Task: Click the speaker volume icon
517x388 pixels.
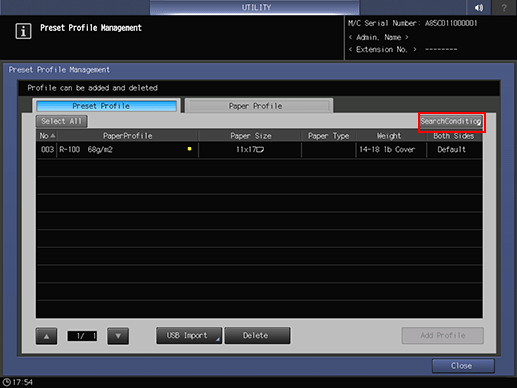Action: click(479, 7)
